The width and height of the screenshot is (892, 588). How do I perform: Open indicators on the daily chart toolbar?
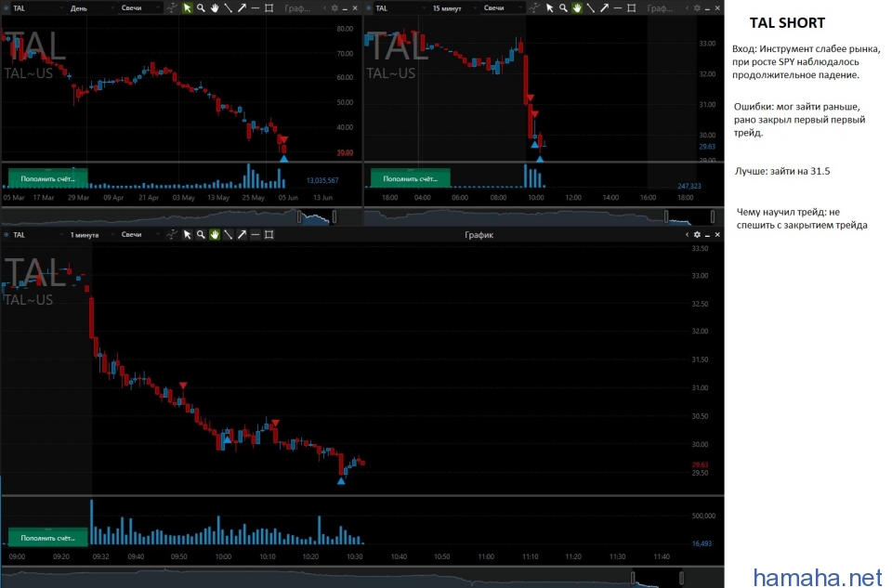click(x=173, y=8)
